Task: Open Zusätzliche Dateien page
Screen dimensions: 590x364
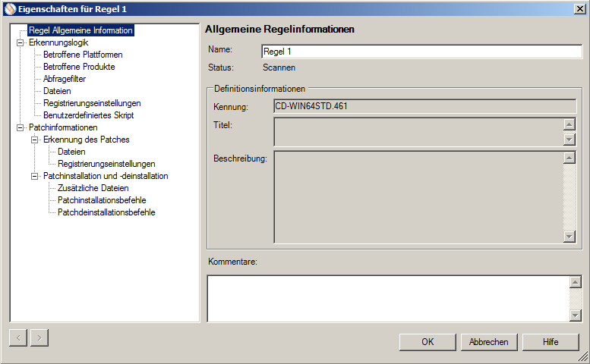Action: click(93, 188)
